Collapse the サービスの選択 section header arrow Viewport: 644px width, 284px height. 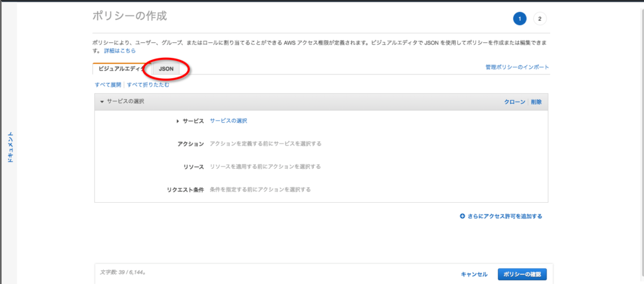(x=101, y=101)
